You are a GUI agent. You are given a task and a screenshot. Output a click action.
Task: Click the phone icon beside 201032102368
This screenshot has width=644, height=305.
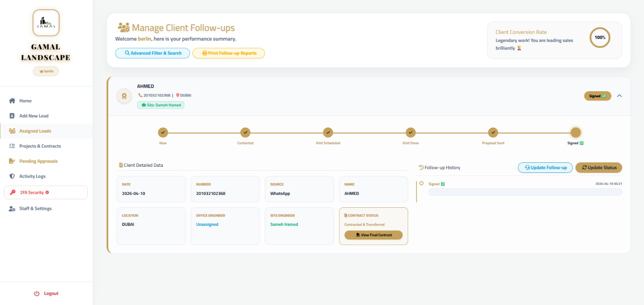click(x=140, y=95)
